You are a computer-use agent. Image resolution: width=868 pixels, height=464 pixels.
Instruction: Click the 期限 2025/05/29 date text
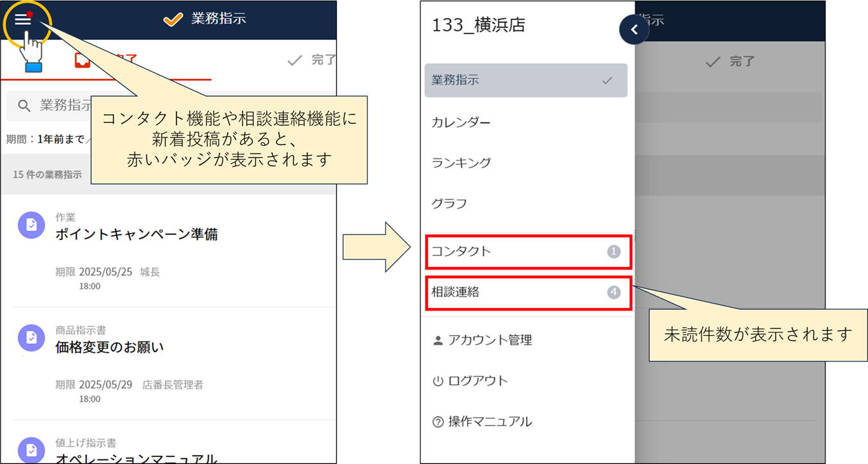[x=94, y=385]
